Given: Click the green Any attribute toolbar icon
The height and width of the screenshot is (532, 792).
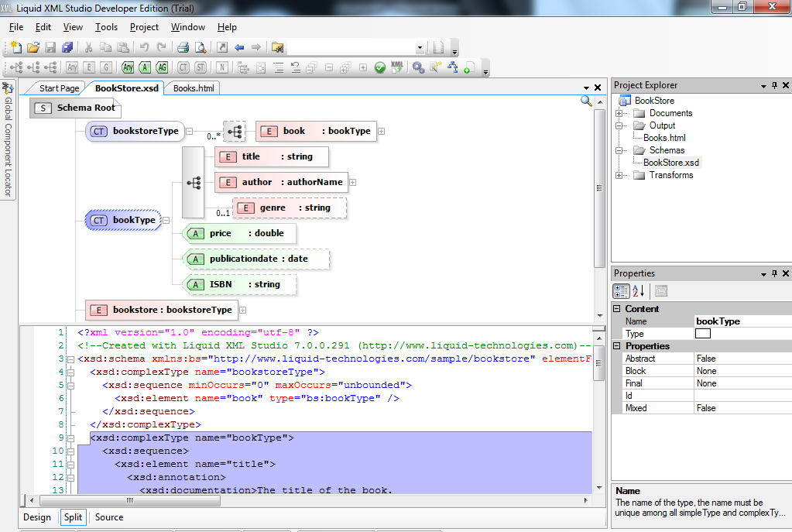Looking at the screenshot, I should 128,67.
